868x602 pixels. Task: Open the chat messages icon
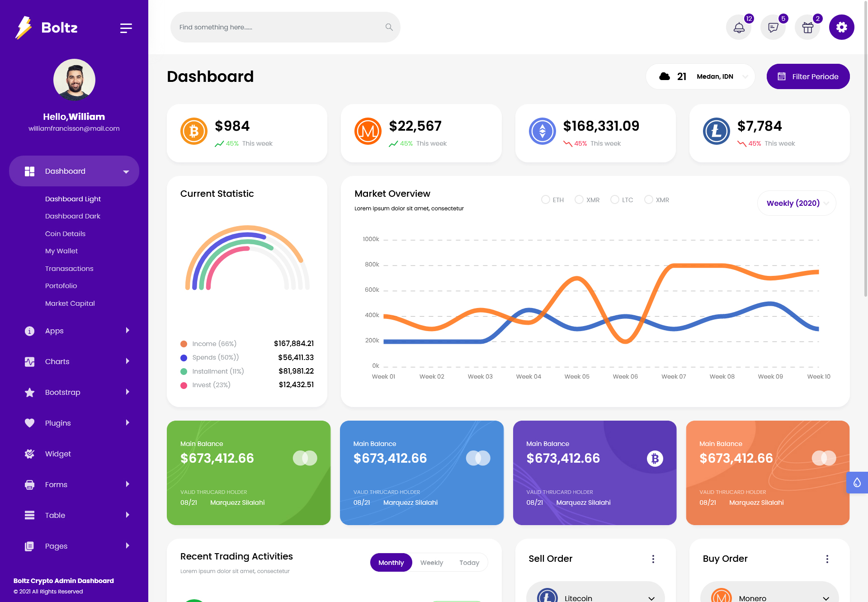point(773,27)
